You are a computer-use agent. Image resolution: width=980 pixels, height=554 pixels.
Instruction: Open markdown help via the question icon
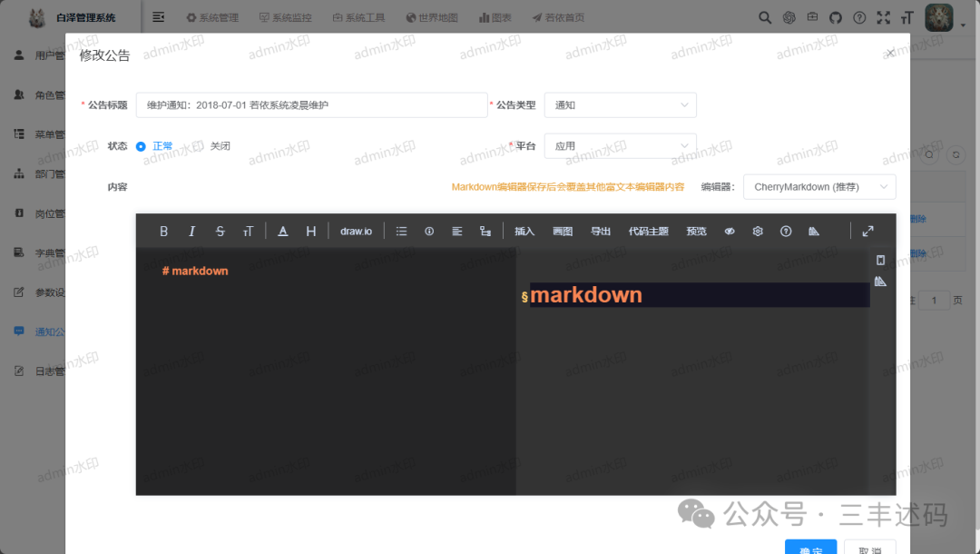[786, 232]
